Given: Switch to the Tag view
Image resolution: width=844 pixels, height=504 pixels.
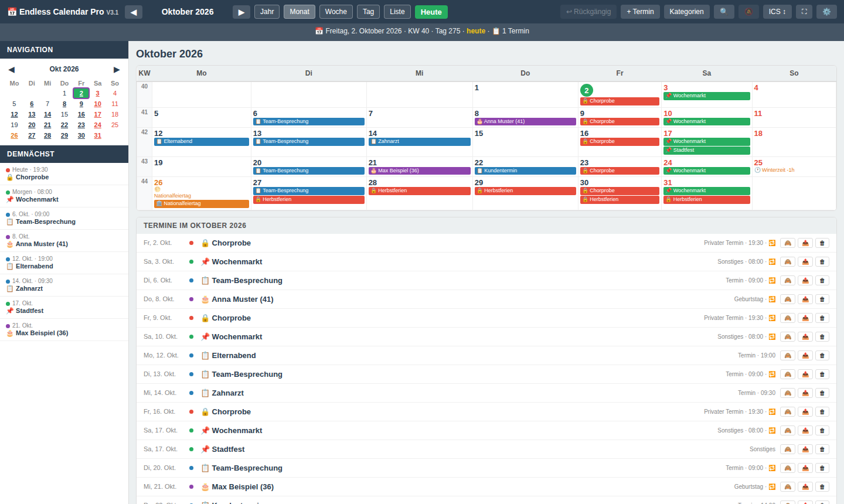Looking at the screenshot, I should [x=368, y=12].
